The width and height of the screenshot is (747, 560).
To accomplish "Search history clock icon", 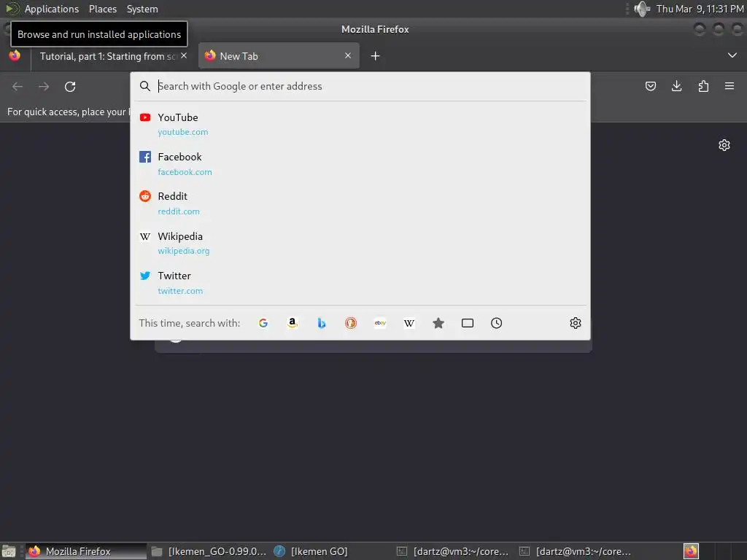I will [496, 323].
